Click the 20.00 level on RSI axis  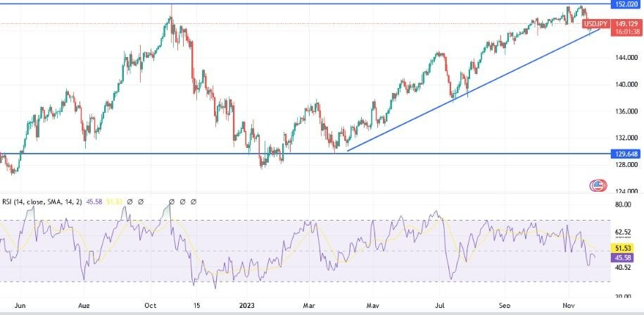623,297
